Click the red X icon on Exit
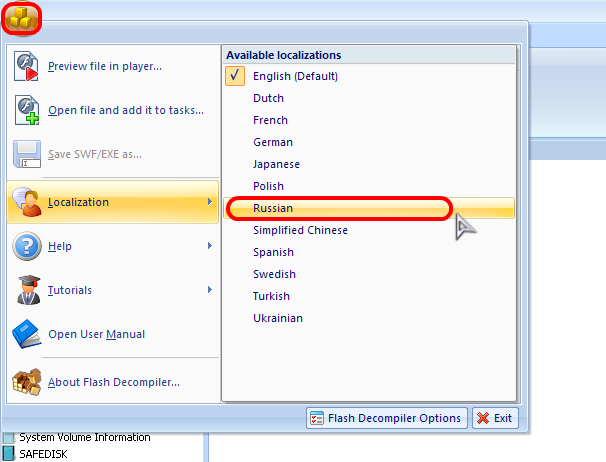Viewport: 606px width, 462px height. point(483,418)
